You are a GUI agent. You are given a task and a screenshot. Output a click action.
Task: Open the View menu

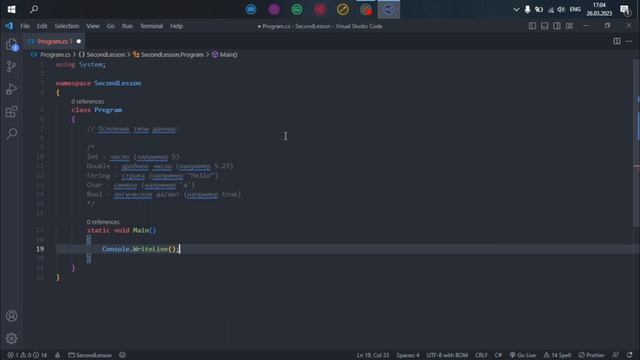pyautogui.click(x=93, y=26)
